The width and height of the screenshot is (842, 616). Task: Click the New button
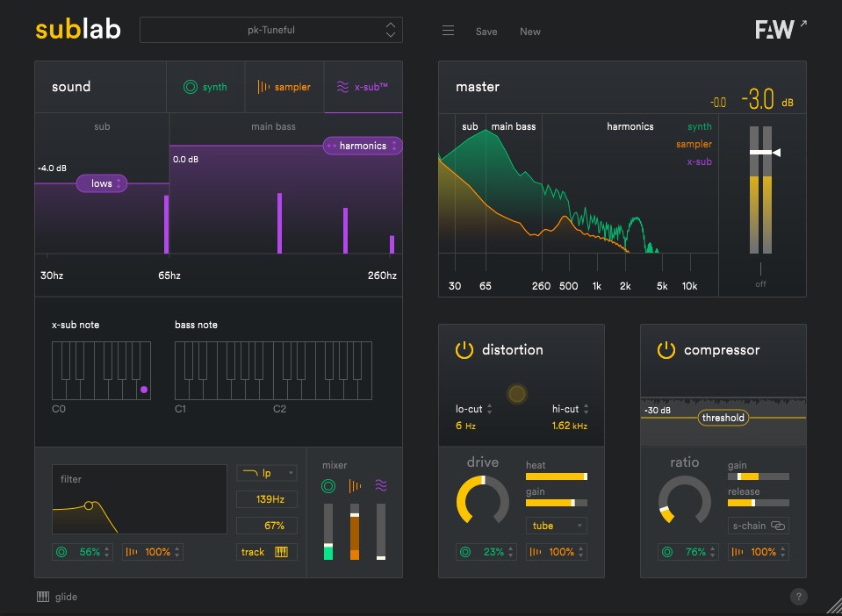point(530,32)
